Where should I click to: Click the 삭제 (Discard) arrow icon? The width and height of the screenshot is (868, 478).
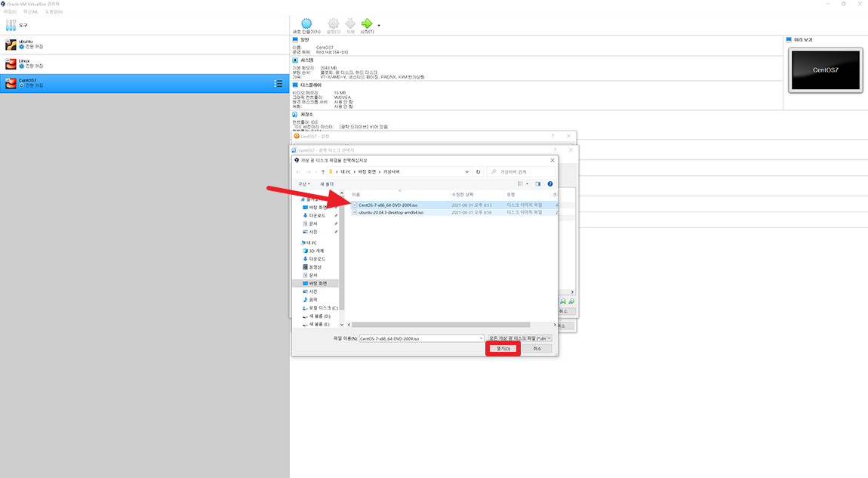pos(350,23)
